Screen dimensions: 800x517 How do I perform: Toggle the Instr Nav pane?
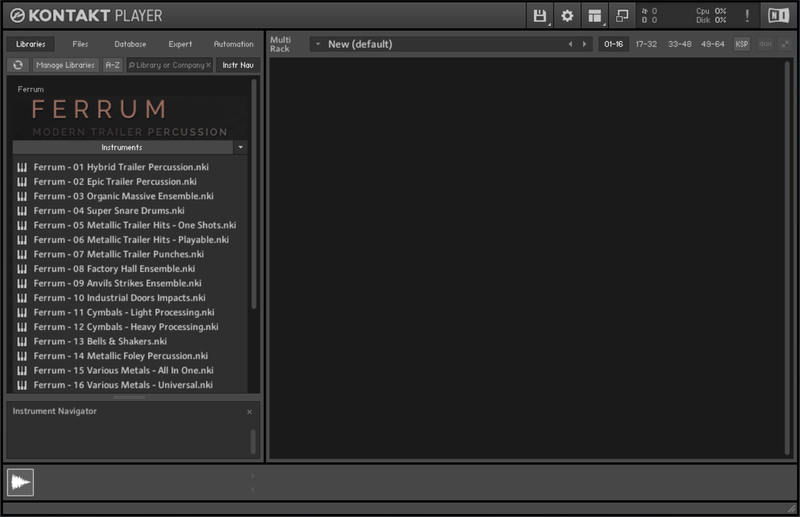236,65
